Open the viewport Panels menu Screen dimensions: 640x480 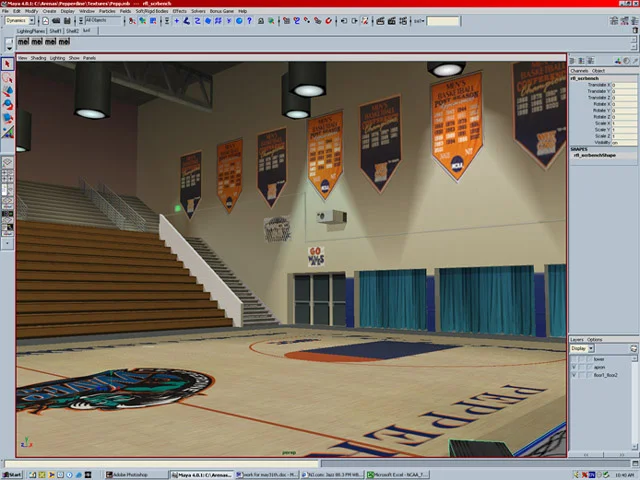[x=89, y=58]
